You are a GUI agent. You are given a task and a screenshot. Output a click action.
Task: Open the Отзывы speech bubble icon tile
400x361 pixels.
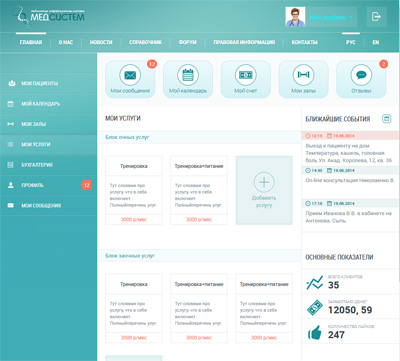(x=361, y=79)
